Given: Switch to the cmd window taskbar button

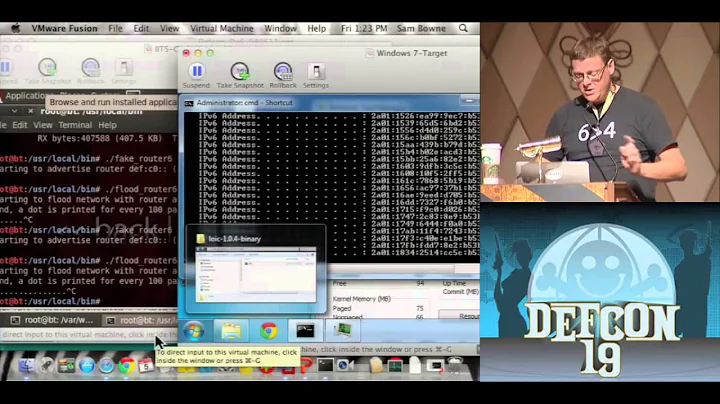Looking at the screenshot, I should click(x=305, y=331).
